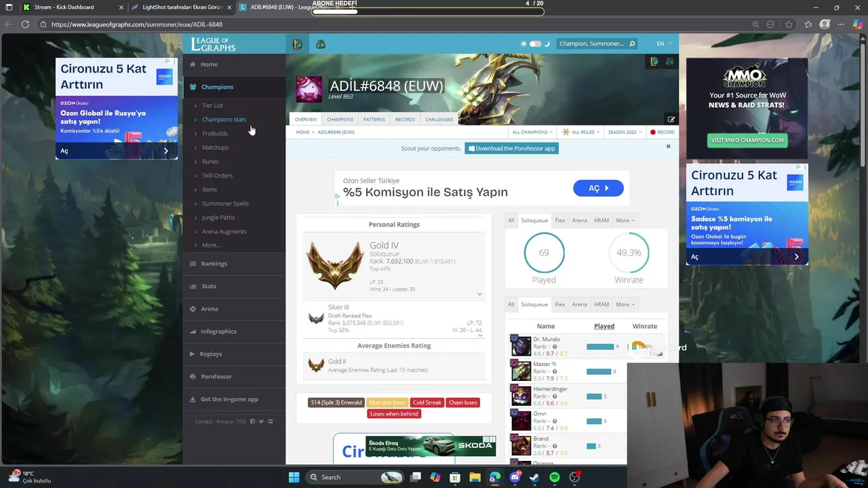
Task: Open the Home sidebar item
Action: coord(234,64)
